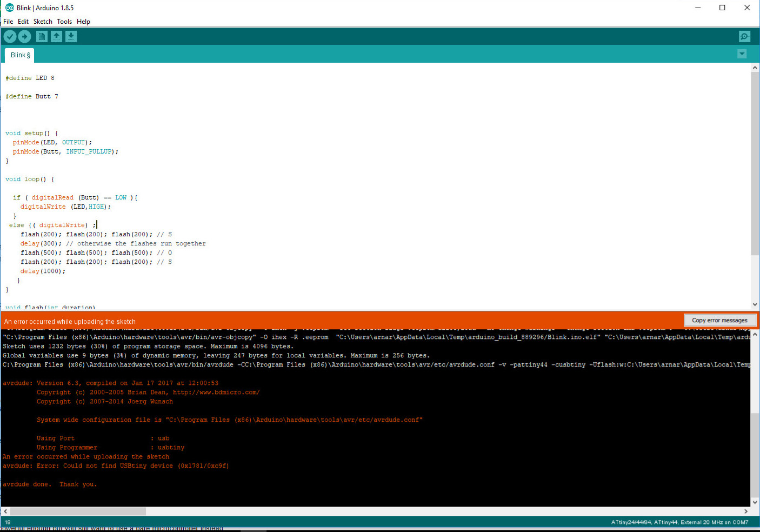The image size is (760, 532).
Task: Click the editor scroll down arrow
Action: 755,304
